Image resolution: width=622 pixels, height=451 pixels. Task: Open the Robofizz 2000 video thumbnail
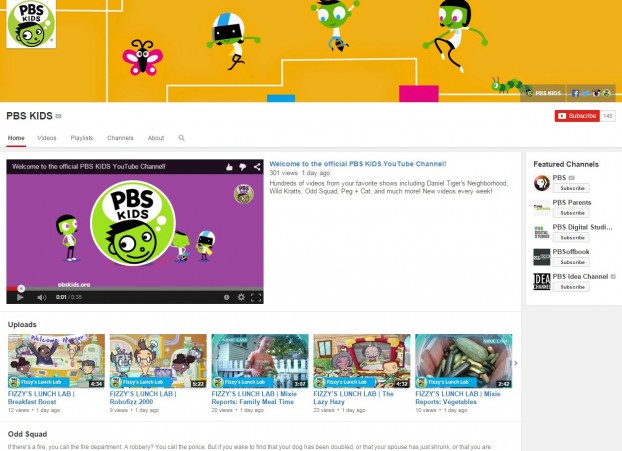point(158,361)
